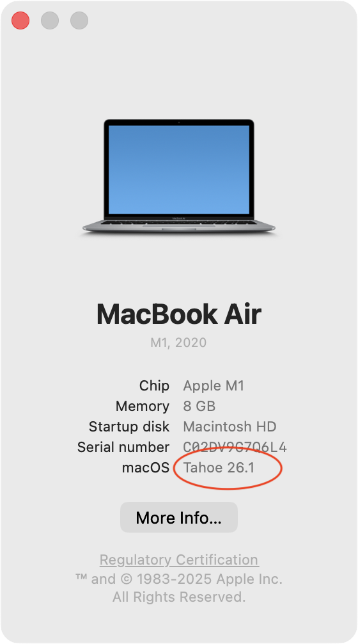
Task: Click the MacBook Air title text
Action: (179, 314)
